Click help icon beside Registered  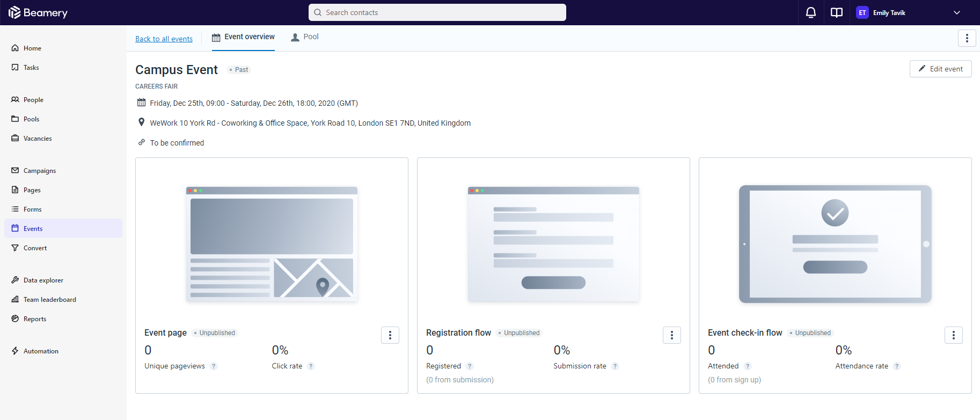pos(470,366)
